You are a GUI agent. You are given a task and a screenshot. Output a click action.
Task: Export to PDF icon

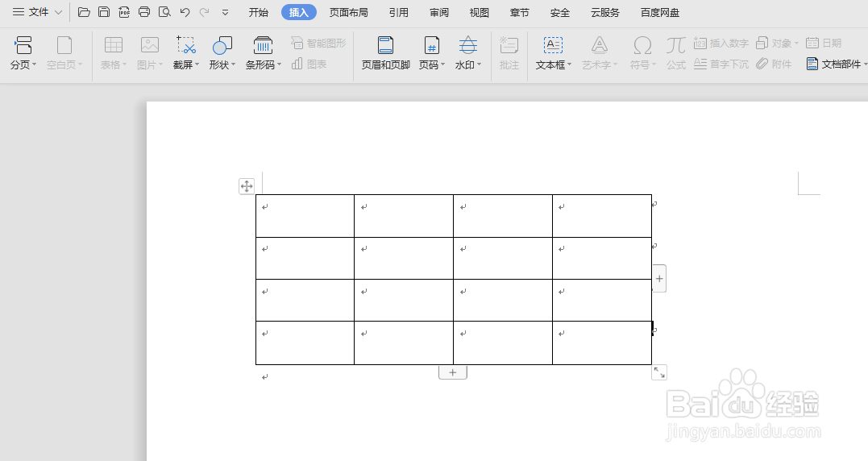pos(124,12)
